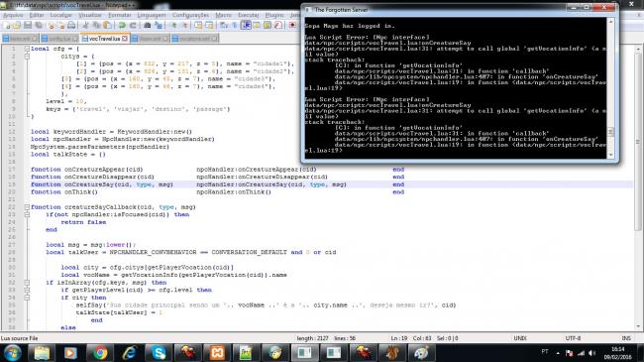Click the volume speaker tray icon
Viewport: 644px width, 362px height.
coord(591,353)
